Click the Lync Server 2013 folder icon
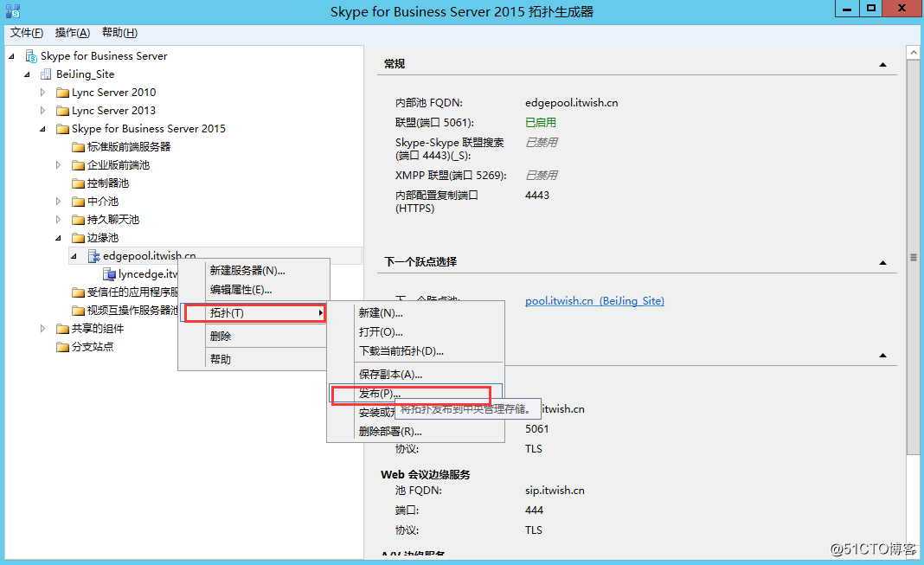924x565 pixels. (62, 111)
